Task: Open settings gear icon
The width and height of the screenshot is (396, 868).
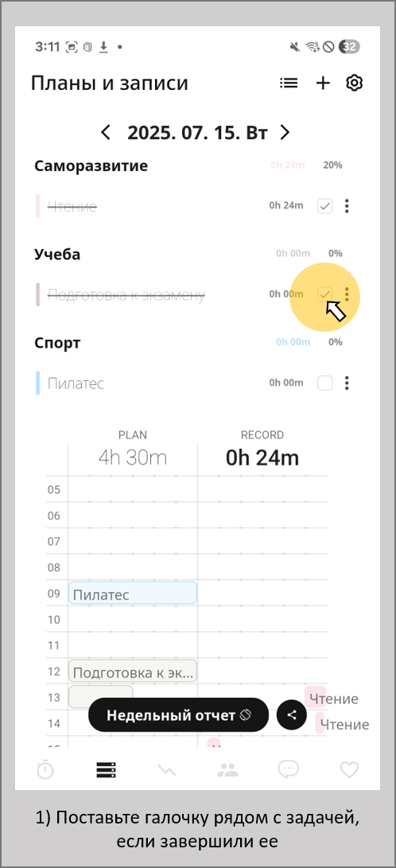Action: pyautogui.click(x=354, y=83)
